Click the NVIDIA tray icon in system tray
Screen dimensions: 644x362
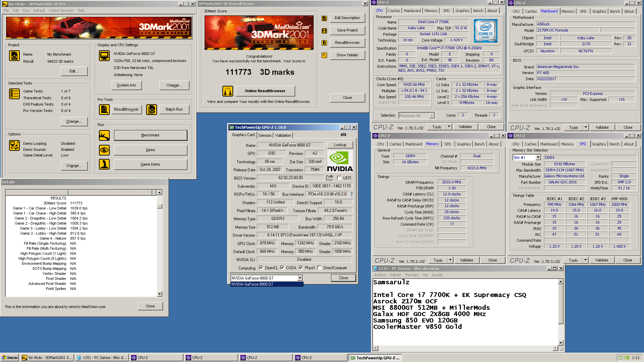coord(626,358)
